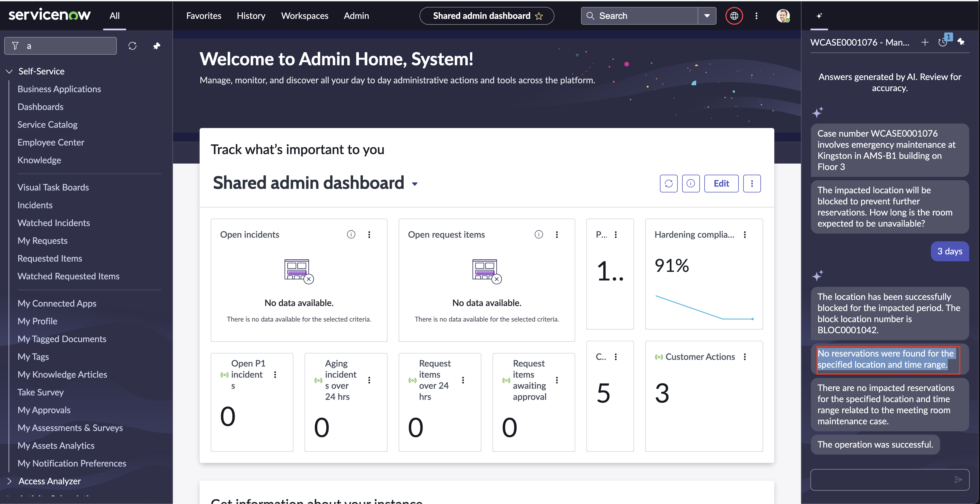
Task: Click real-time indicator on Customer Actions
Action: pyautogui.click(x=659, y=357)
